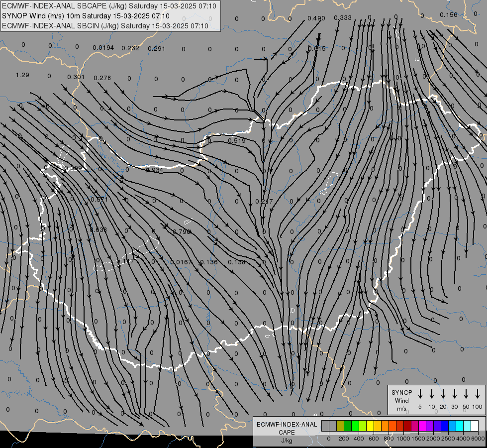The image size is (487, 448).
Task: Click the 'SYNOP Wind m/s' legend caption
Action: click(x=401, y=401)
